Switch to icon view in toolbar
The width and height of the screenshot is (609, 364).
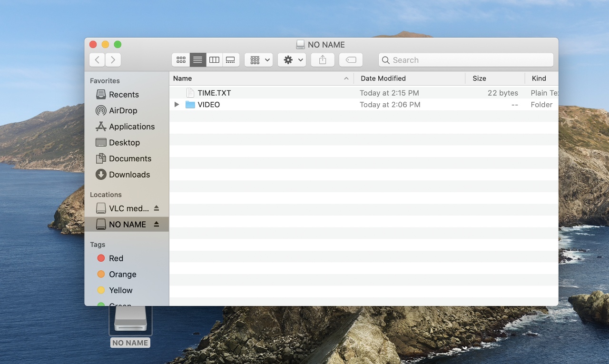[x=181, y=60]
